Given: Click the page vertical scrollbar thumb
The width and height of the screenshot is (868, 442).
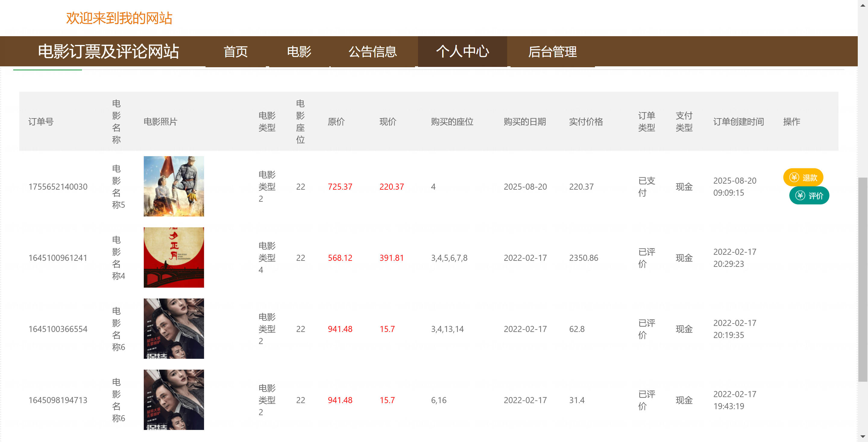Looking at the screenshot, I should click(863, 279).
